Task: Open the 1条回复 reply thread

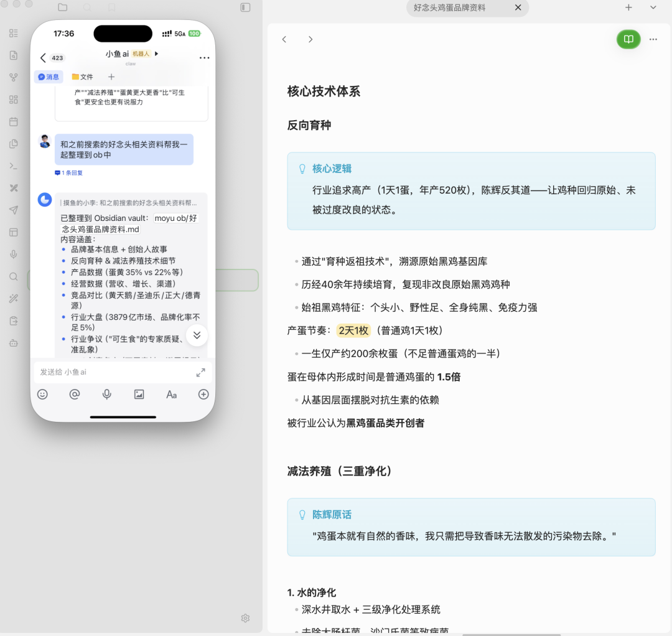Action: 68,173
